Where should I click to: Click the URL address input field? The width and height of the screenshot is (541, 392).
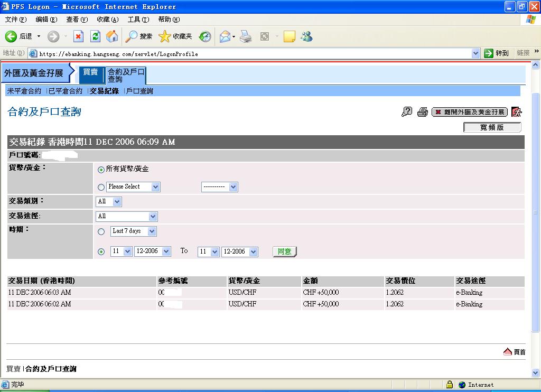255,53
